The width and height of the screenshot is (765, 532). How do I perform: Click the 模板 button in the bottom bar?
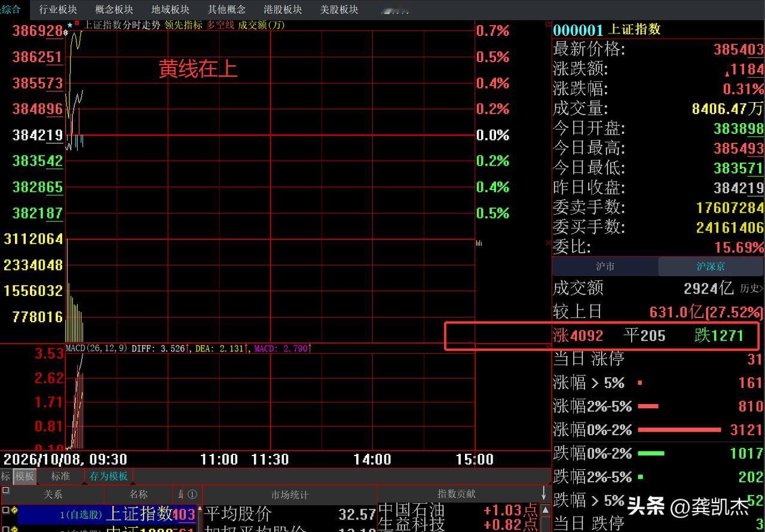[x=25, y=476]
